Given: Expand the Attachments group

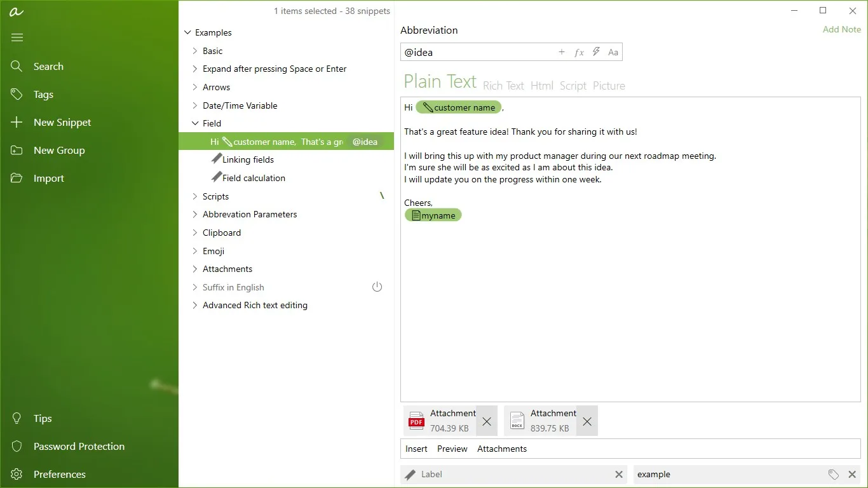Looking at the screenshot, I should pos(195,269).
